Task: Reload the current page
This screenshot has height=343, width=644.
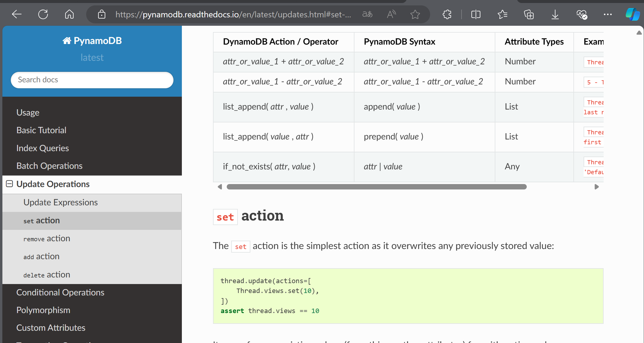Action: (x=43, y=14)
